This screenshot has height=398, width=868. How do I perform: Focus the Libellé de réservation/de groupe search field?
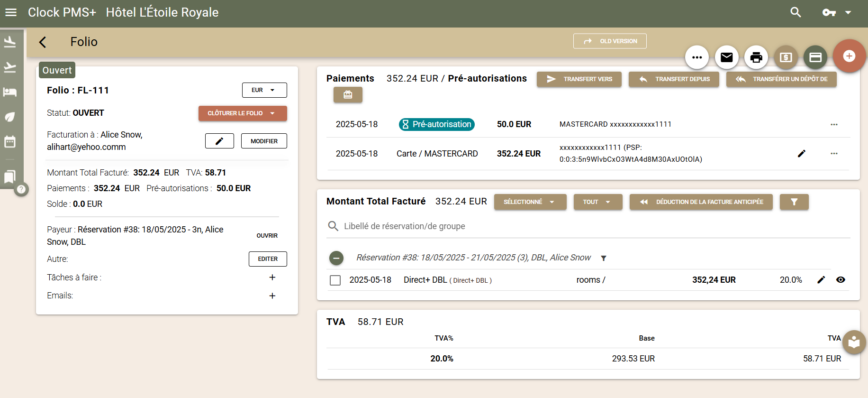click(588, 226)
